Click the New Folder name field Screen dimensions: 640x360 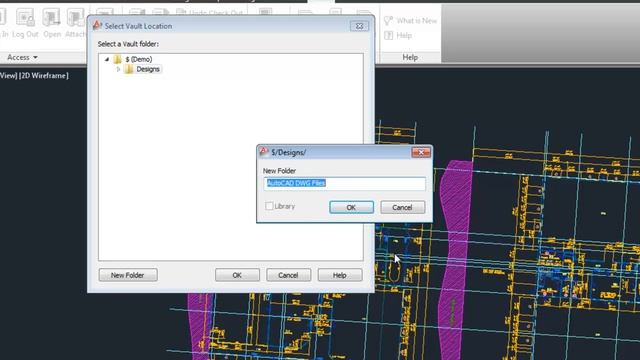coord(344,183)
